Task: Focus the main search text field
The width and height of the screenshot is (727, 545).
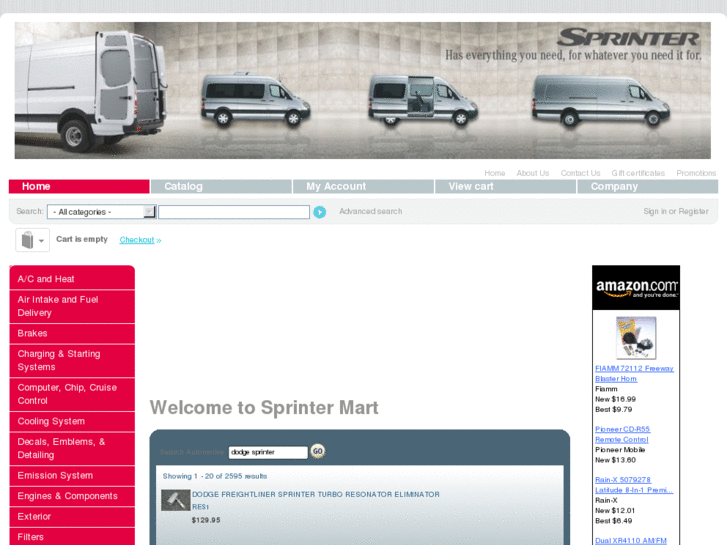Action: point(234,212)
